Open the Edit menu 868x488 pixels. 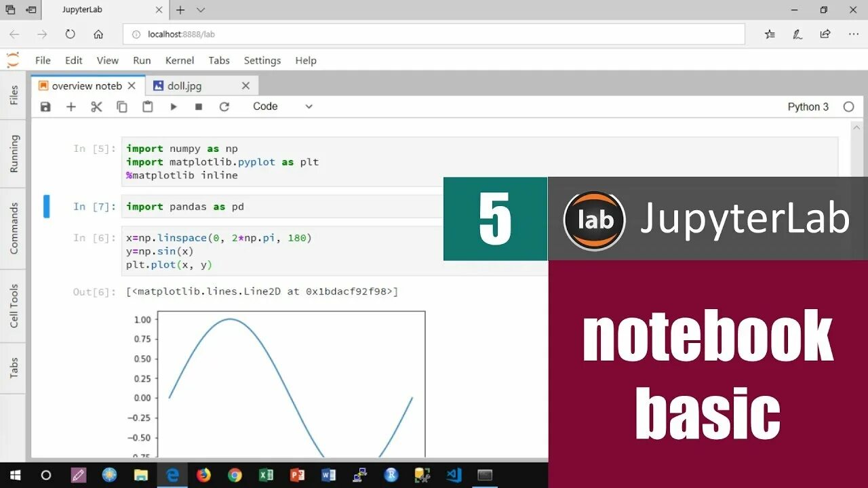pos(74,60)
